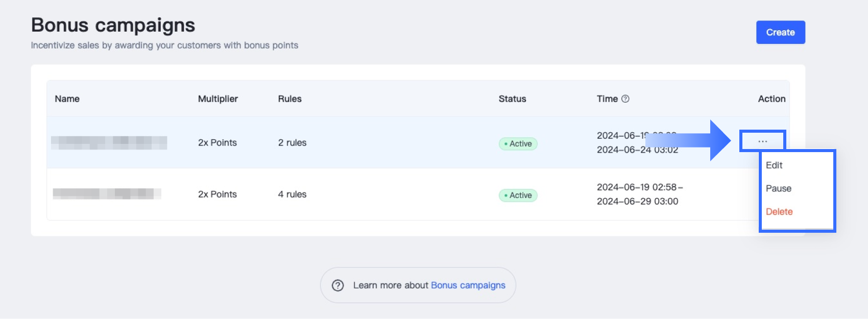Click the question mark help icon at bottom
This screenshot has width=868, height=319.
pyautogui.click(x=337, y=285)
